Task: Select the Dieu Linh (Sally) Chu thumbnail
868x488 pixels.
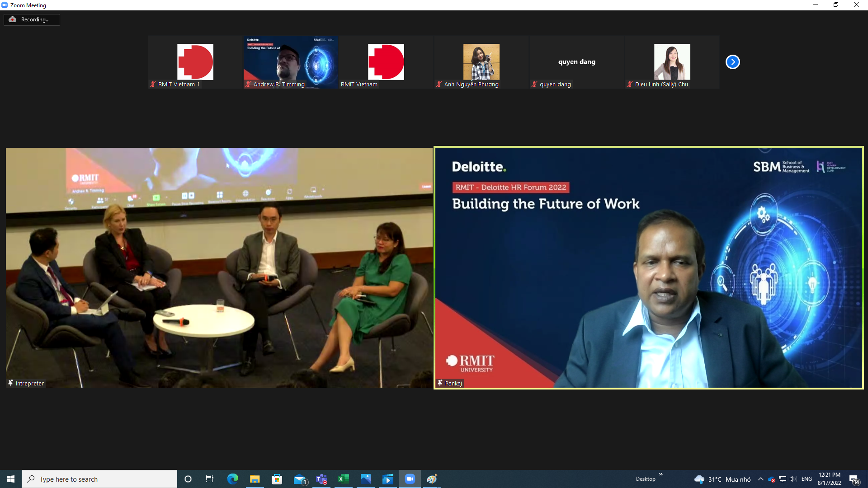Action: pyautogui.click(x=672, y=62)
